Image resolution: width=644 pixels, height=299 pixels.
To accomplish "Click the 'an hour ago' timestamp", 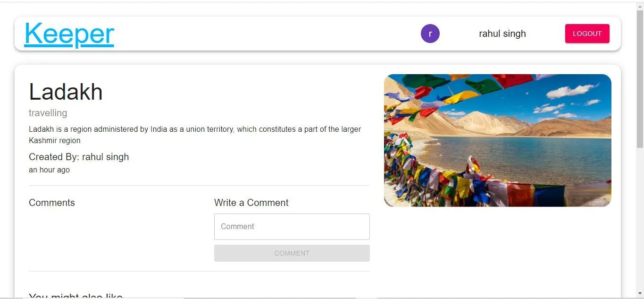I will click(x=49, y=170).
